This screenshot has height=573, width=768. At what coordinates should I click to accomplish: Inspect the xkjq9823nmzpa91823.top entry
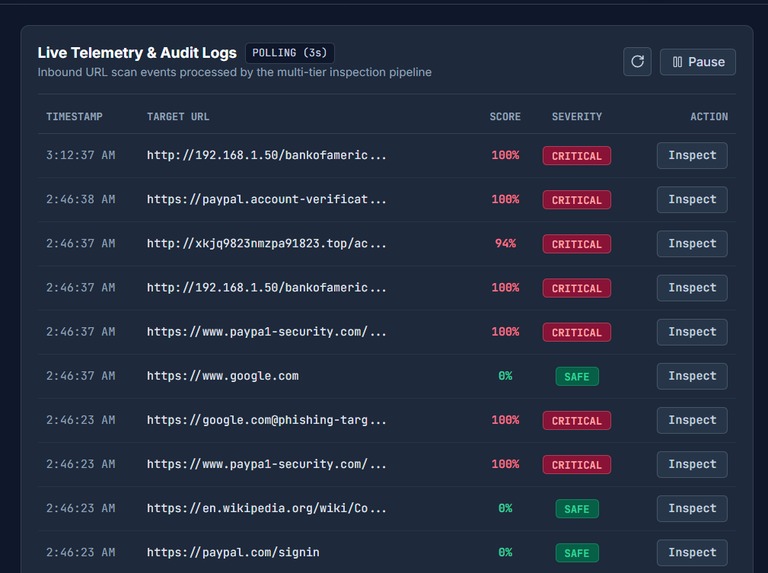(x=692, y=243)
